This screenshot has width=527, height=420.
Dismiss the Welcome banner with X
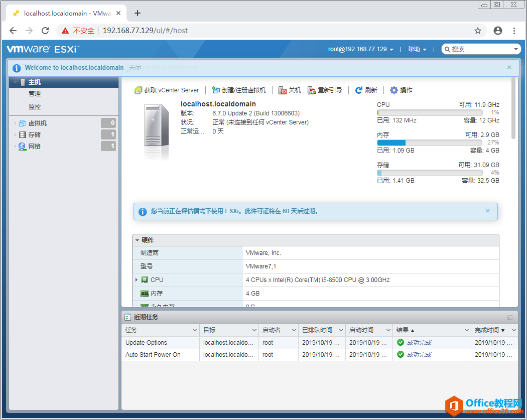point(509,67)
